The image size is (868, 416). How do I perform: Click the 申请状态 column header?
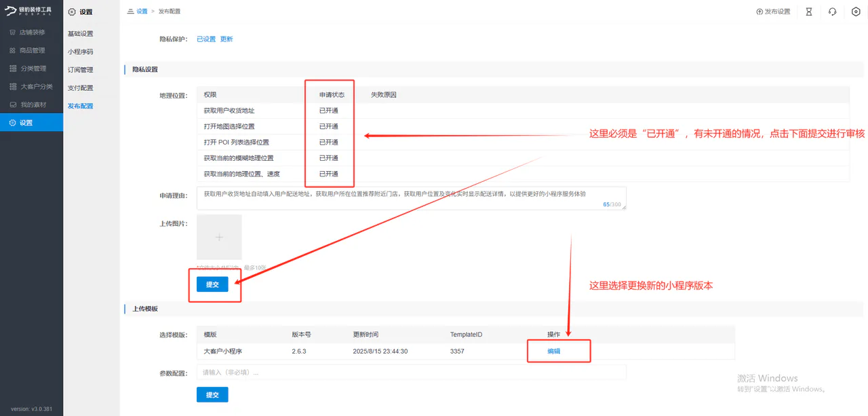click(332, 95)
